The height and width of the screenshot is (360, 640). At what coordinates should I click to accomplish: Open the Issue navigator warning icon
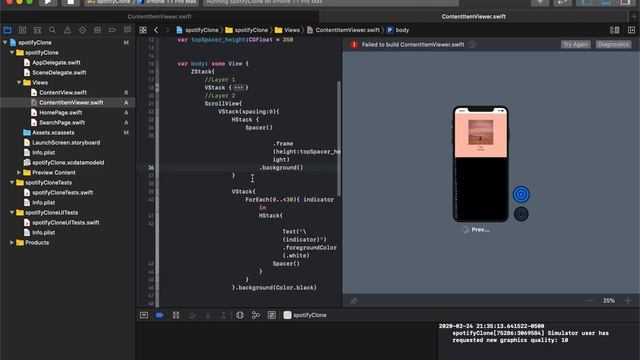click(x=67, y=30)
